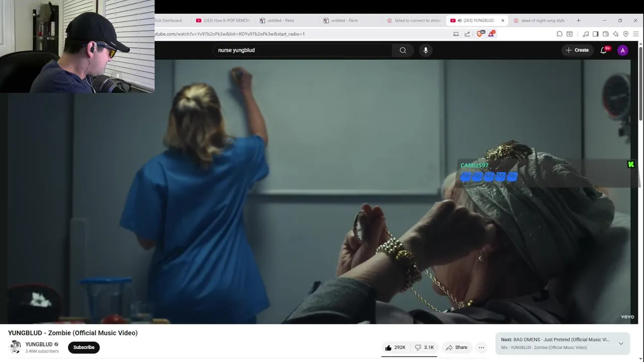The height and width of the screenshot is (362, 644).
Task: Switch to the failed to connect to stream tab
Action: tap(414, 21)
